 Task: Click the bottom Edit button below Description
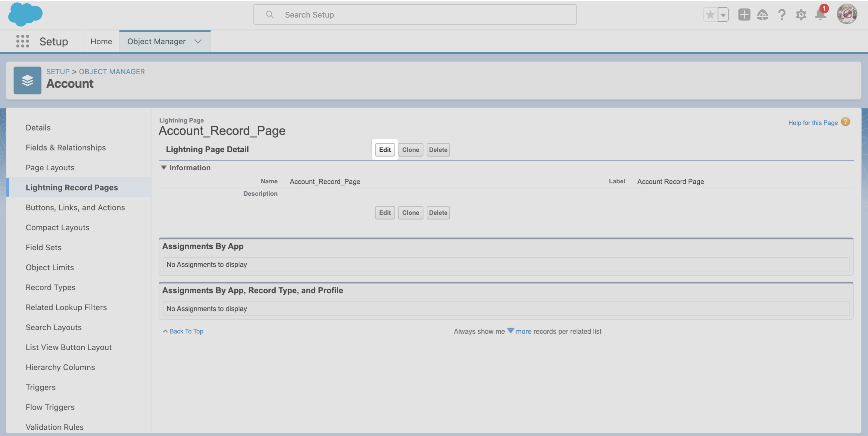tap(385, 213)
